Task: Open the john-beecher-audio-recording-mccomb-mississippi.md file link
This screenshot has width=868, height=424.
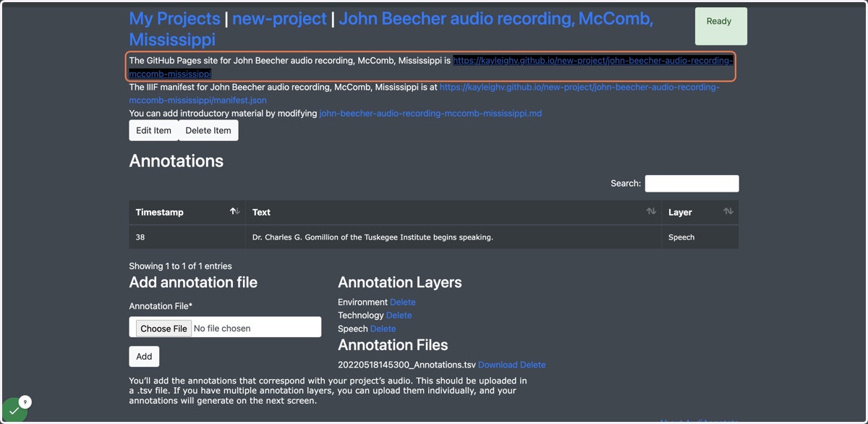Action: pyautogui.click(x=430, y=114)
